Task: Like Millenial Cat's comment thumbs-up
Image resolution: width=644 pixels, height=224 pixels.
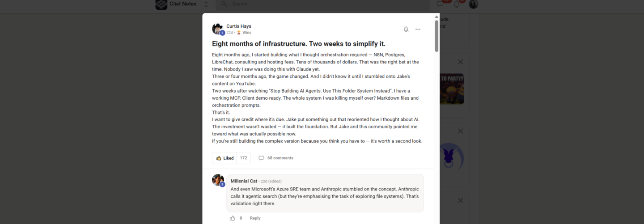Action: (232, 218)
